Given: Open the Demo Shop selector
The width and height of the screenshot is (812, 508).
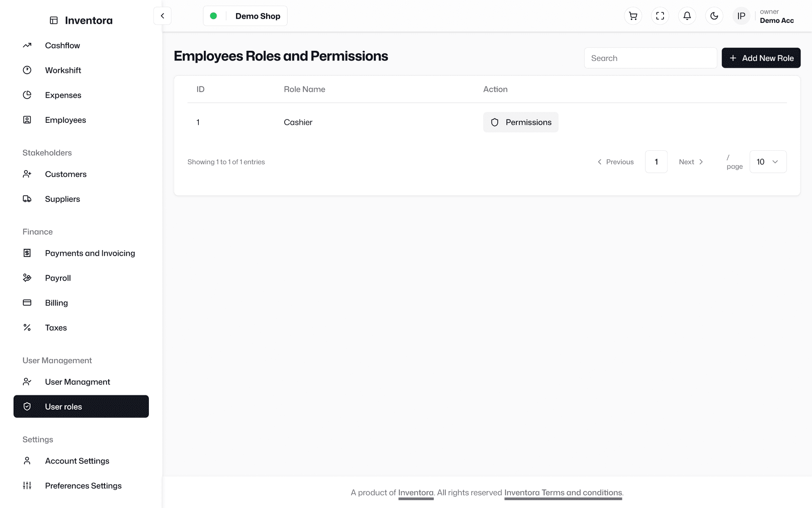Looking at the screenshot, I should pyautogui.click(x=245, y=16).
